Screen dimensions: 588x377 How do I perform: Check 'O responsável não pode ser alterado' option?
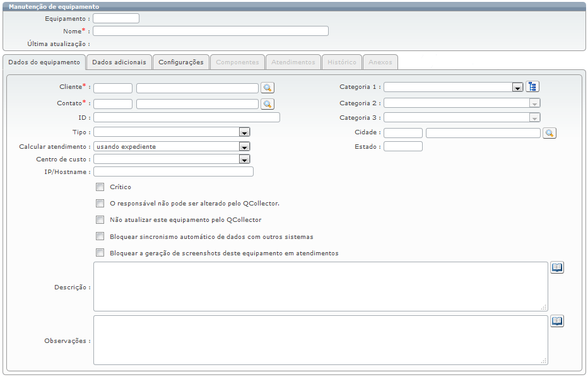pos(100,204)
